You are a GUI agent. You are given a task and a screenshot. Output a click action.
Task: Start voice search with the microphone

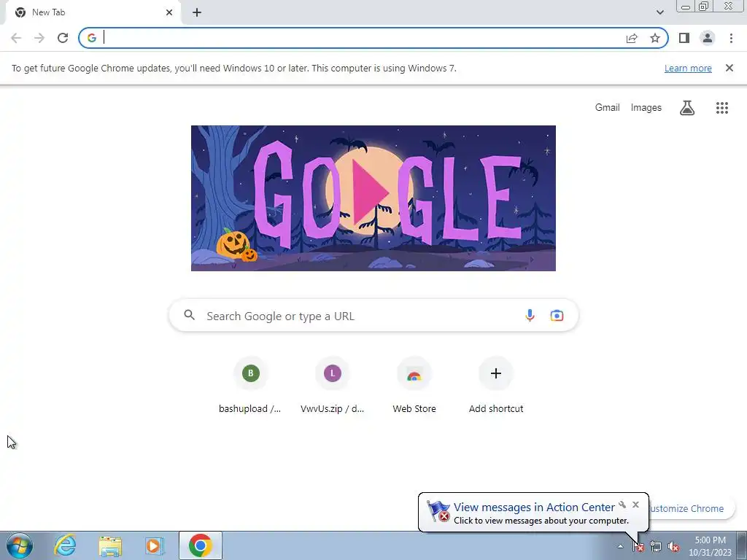point(530,315)
